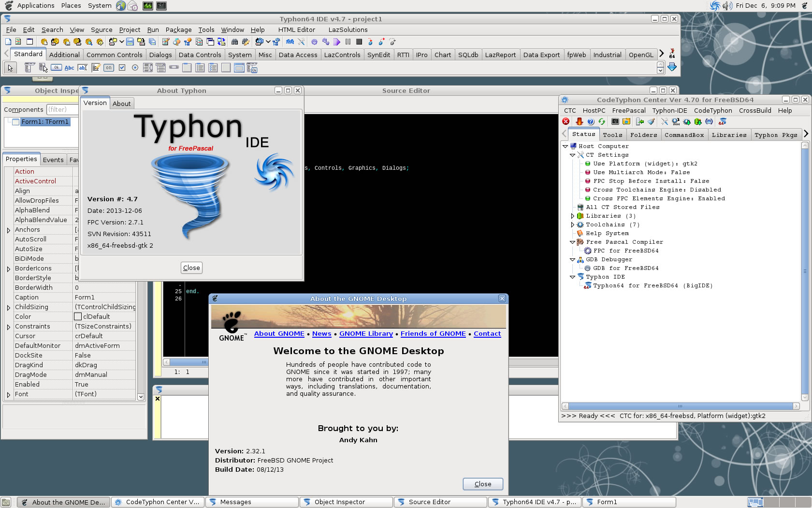
Task: Click the broom cleanup icon in CodeTyphon Center
Action: pyautogui.click(x=651, y=122)
